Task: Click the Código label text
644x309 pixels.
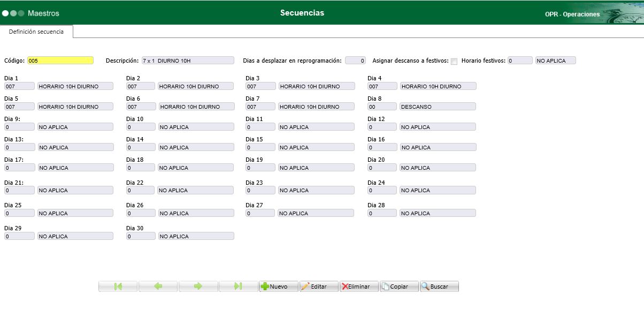Action: click(14, 61)
